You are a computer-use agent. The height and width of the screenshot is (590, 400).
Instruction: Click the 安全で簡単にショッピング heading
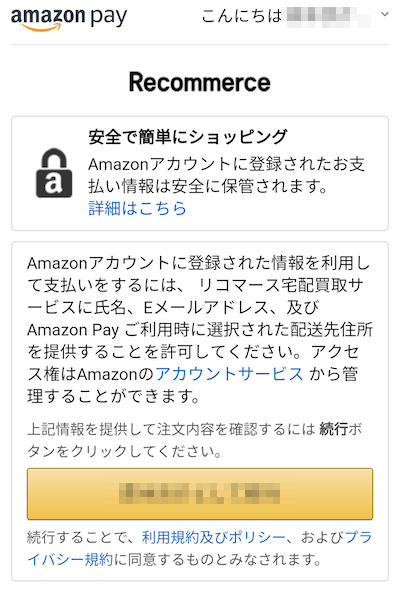click(x=188, y=136)
